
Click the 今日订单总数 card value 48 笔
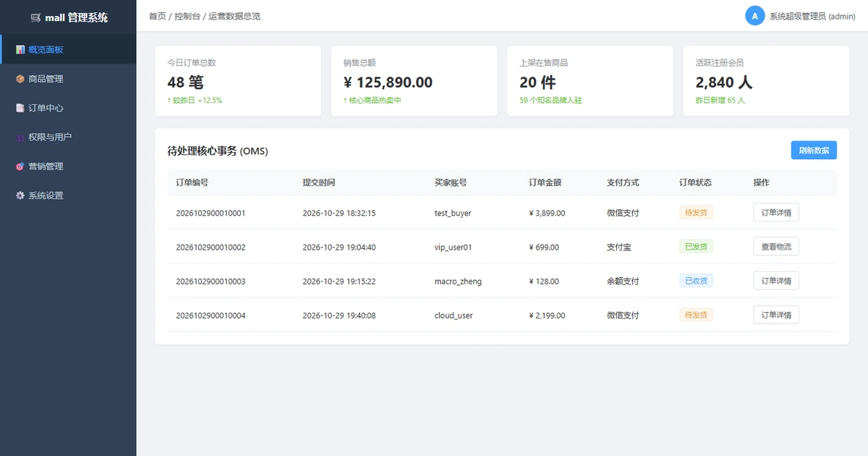click(x=185, y=83)
